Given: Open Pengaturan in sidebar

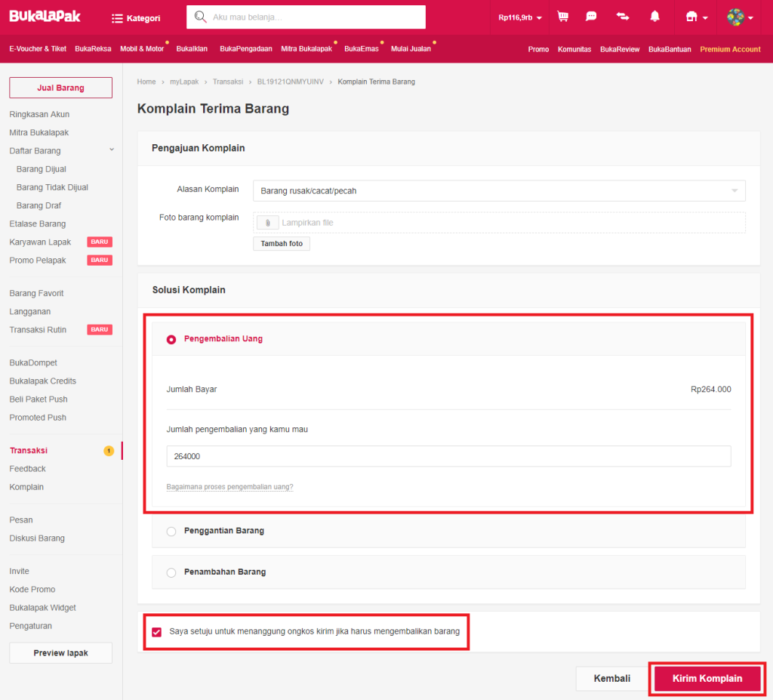Looking at the screenshot, I should (x=30, y=626).
